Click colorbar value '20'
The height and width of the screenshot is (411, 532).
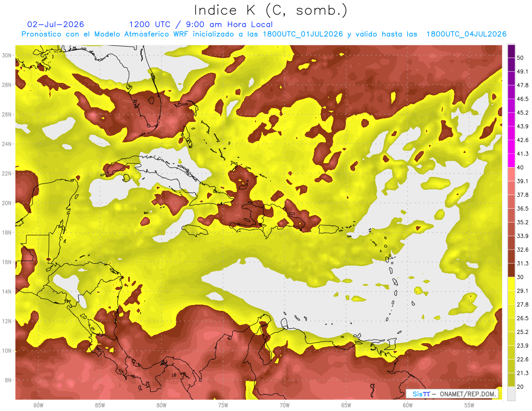[x=520, y=386]
